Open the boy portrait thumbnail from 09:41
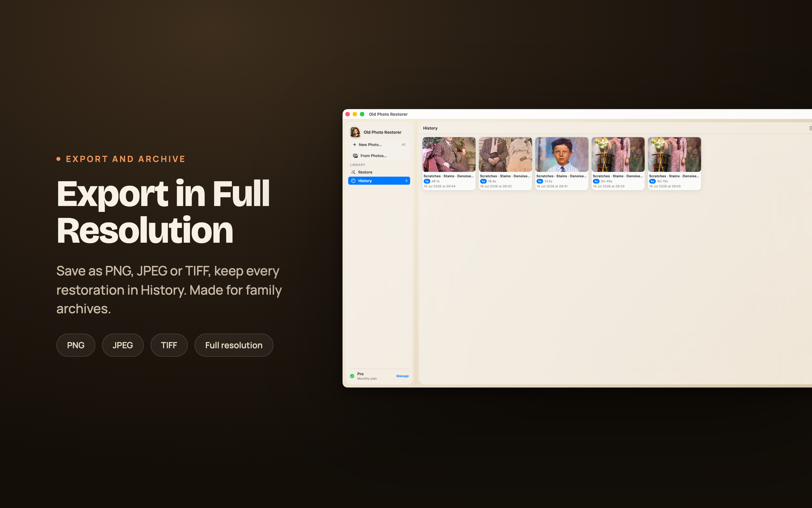 coord(562,155)
